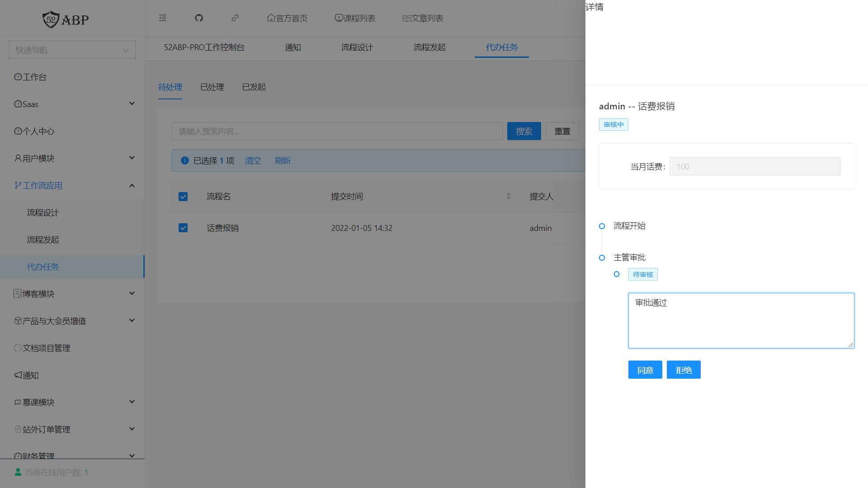Click the 同意 approve button

click(645, 370)
